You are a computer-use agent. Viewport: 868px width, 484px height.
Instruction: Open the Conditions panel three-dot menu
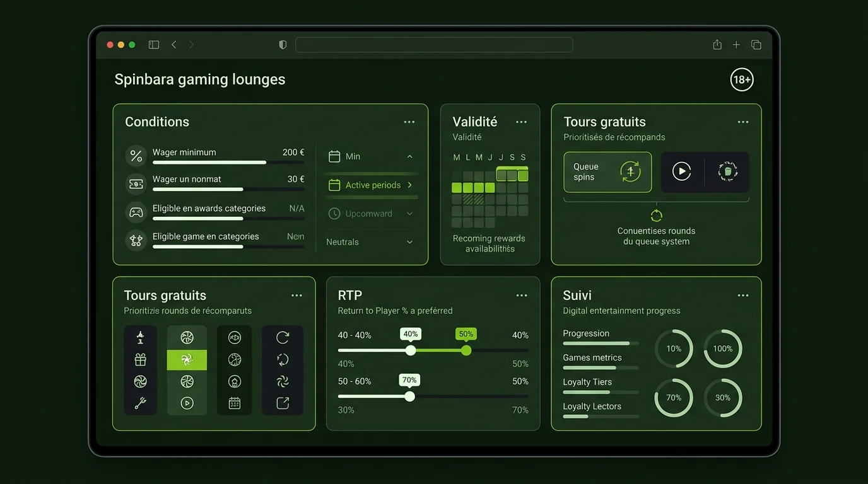click(409, 122)
